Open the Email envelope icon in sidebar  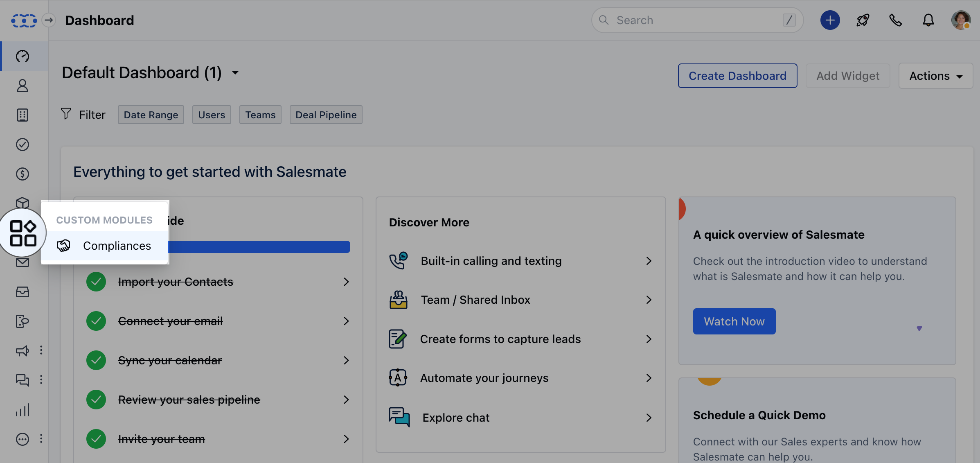[23, 262]
